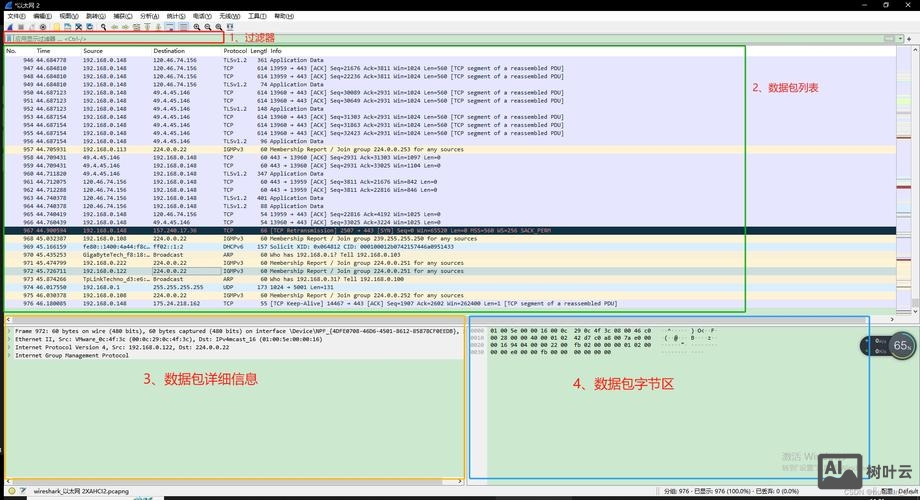Select packet 957 IGMPv3 Membership Report row
Image resolution: width=920 pixels, height=500 pixels.
tap(450, 150)
